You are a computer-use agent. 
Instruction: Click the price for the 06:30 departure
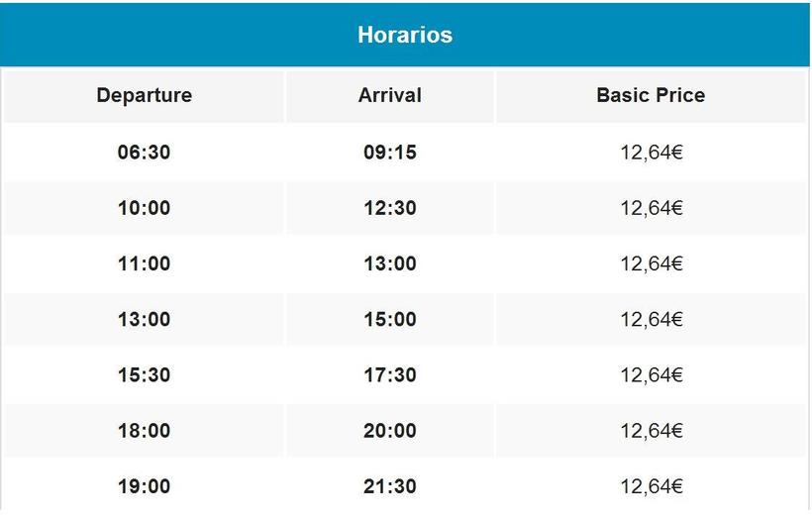[x=651, y=153]
